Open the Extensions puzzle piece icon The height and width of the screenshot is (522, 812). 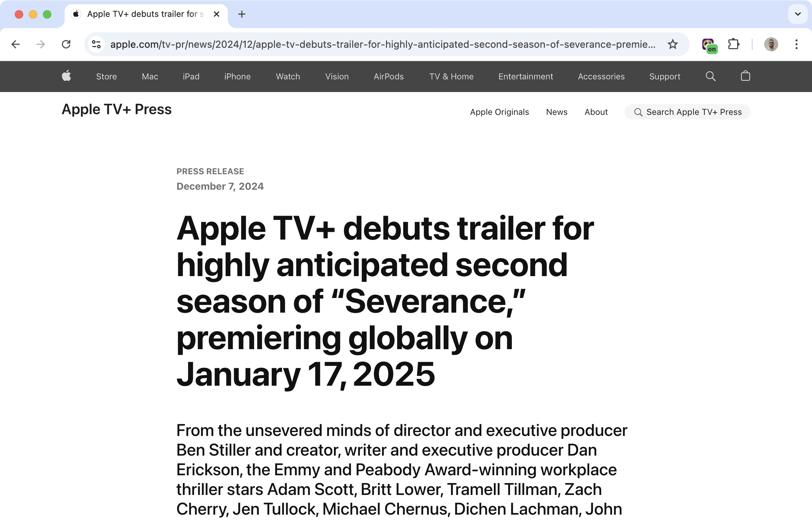click(x=734, y=44)
